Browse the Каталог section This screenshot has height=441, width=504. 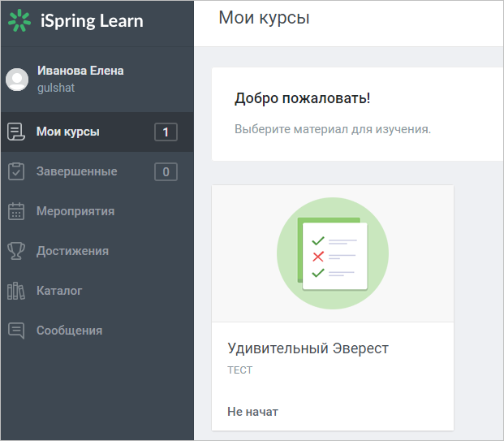tap(97, 291)
